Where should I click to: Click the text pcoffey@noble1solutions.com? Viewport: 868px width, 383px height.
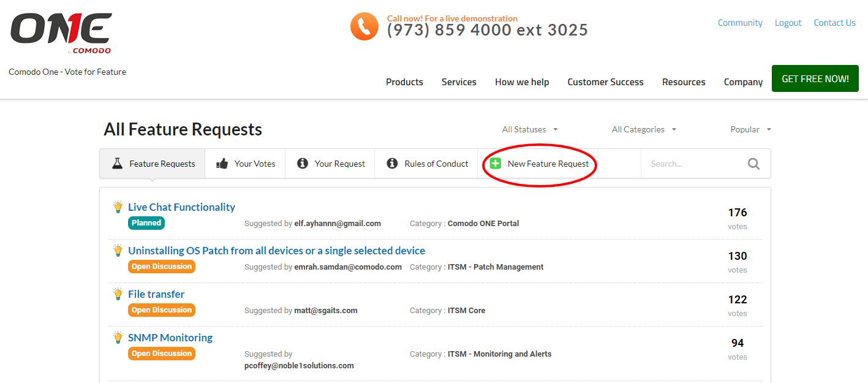pos(299,366)
